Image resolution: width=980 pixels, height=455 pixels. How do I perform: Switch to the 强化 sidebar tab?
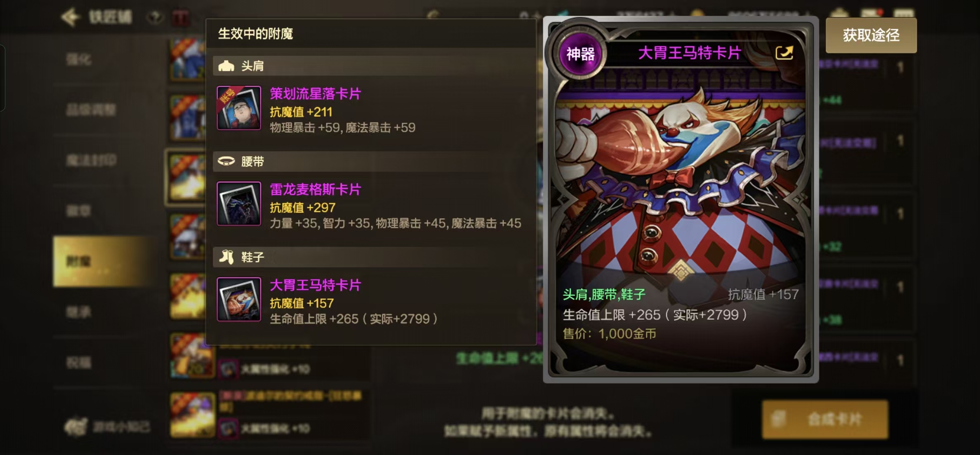click(x=78, y=60)
